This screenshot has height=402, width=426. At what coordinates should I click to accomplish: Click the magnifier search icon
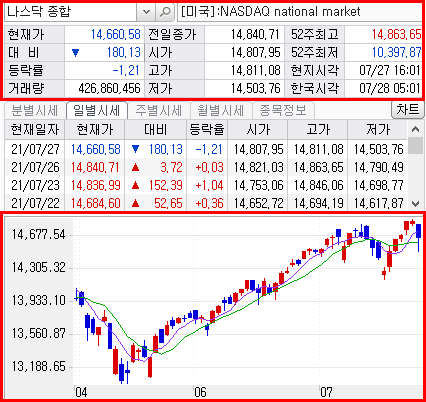click(x=165, y=12)
